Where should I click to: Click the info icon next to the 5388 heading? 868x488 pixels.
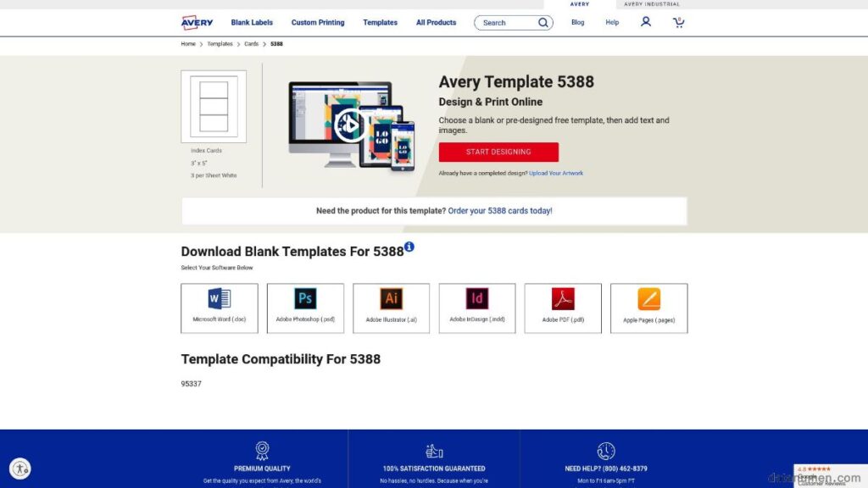(409, 246)
